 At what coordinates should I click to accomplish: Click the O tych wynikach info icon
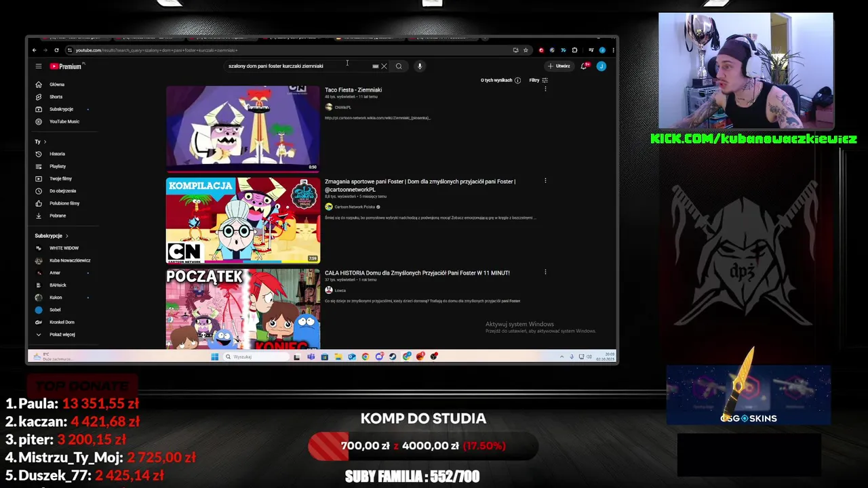(517, 80)
